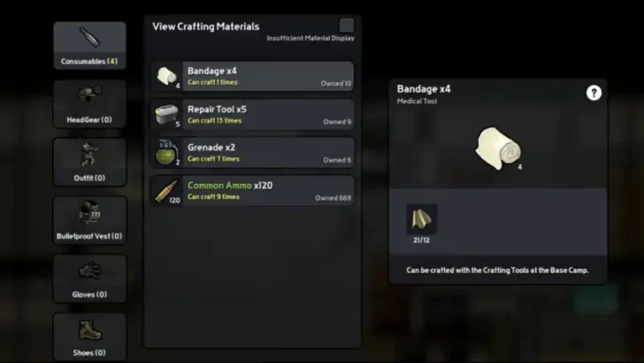Select the Consumables (4) category tab
Viewport: 644px width, 363px height.
(x=89, y=45)
